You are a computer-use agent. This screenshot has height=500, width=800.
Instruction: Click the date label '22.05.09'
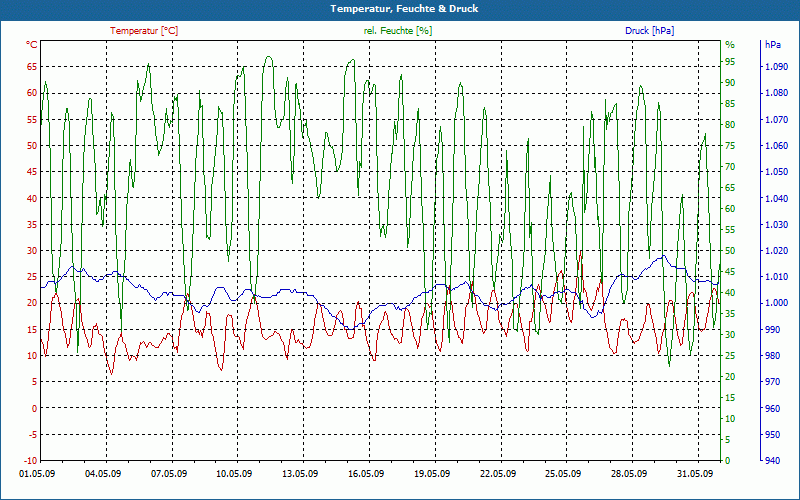click(497, 473)
